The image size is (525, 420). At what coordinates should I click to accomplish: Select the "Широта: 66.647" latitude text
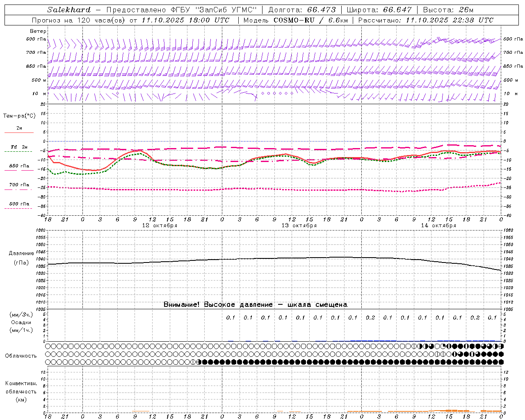pos(379,10)
